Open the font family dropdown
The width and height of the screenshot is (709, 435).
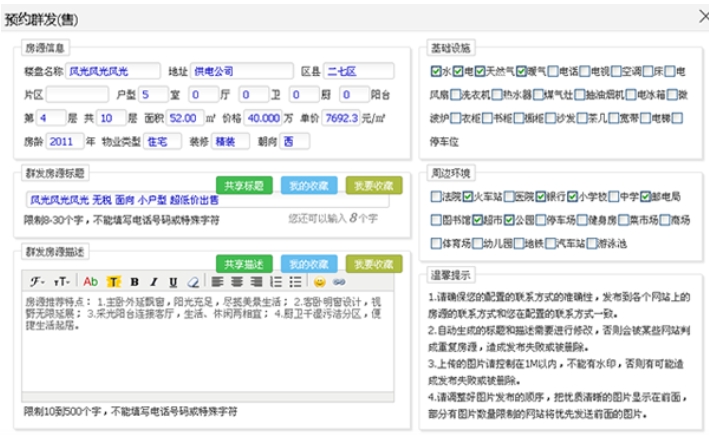pos(37,282)
